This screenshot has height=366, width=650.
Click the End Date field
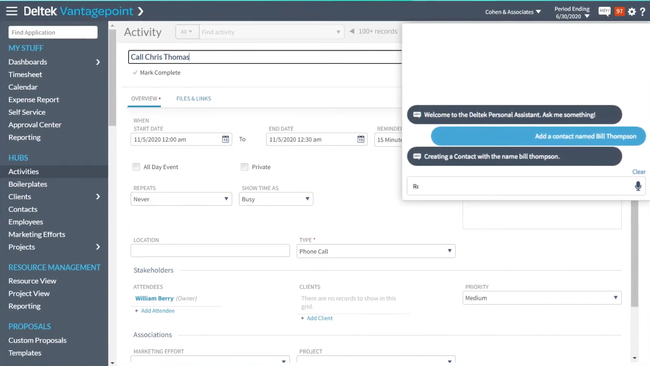[317, 140]
